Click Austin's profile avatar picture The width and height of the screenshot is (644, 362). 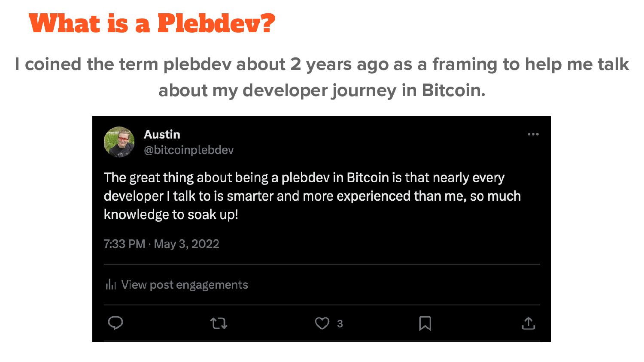[x=119, y=142]
